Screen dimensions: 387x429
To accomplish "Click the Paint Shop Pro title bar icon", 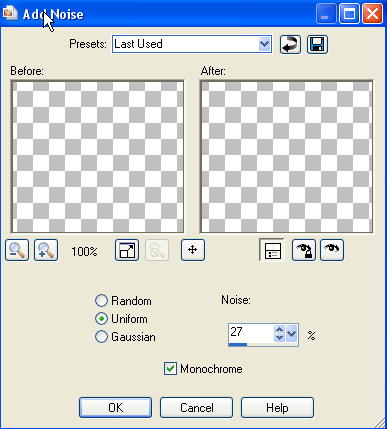I will point(10,13).
